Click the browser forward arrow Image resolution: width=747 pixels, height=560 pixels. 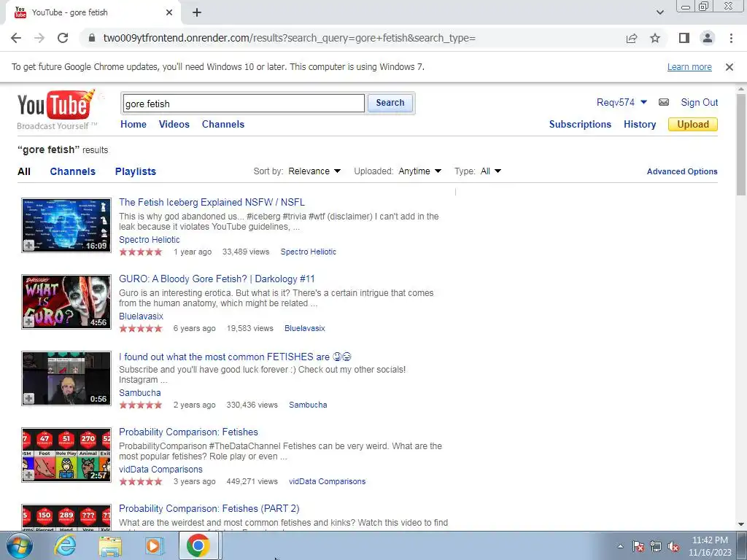pyautogui.click(x=39, y=38)
